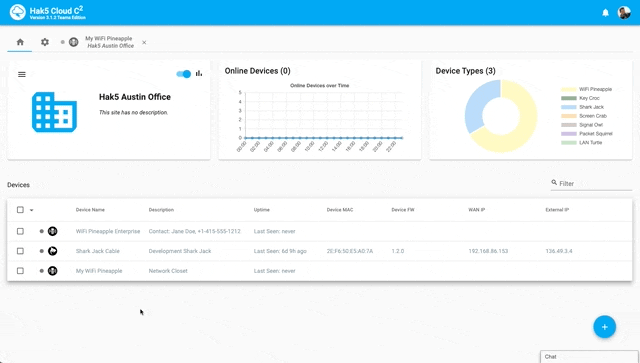Sort by Device Name column
Screen dimensions: 640x363
tap(90, 210)
